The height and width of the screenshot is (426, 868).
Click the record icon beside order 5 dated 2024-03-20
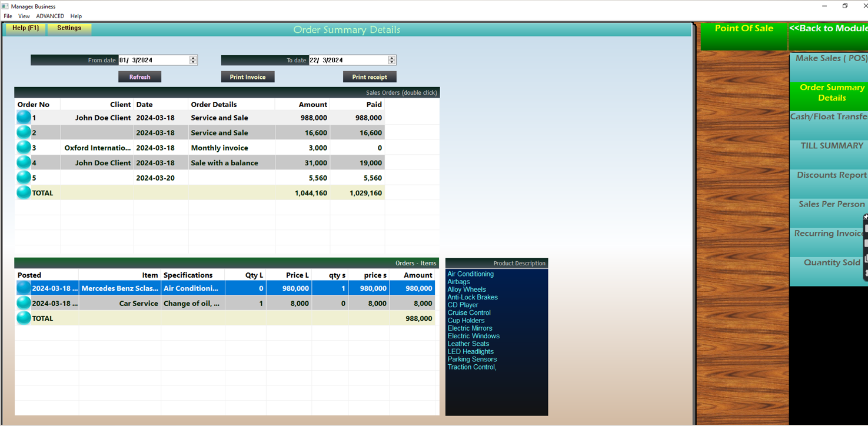point(23,177)
